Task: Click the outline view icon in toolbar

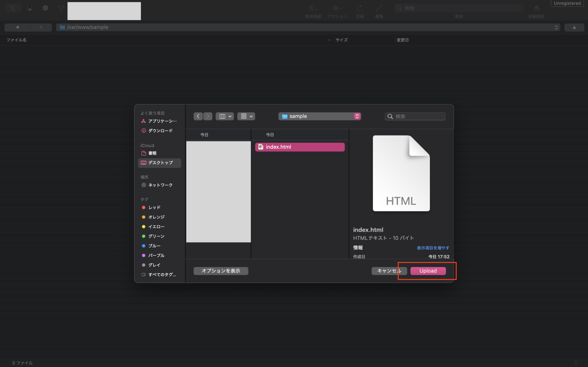Action: click(x=13, y=8)
